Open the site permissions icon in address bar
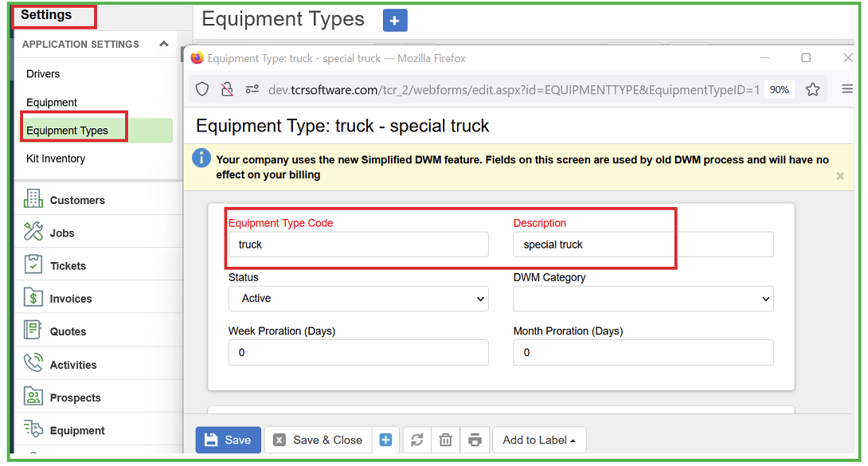The image size is (868, 466). click(252, 89)
